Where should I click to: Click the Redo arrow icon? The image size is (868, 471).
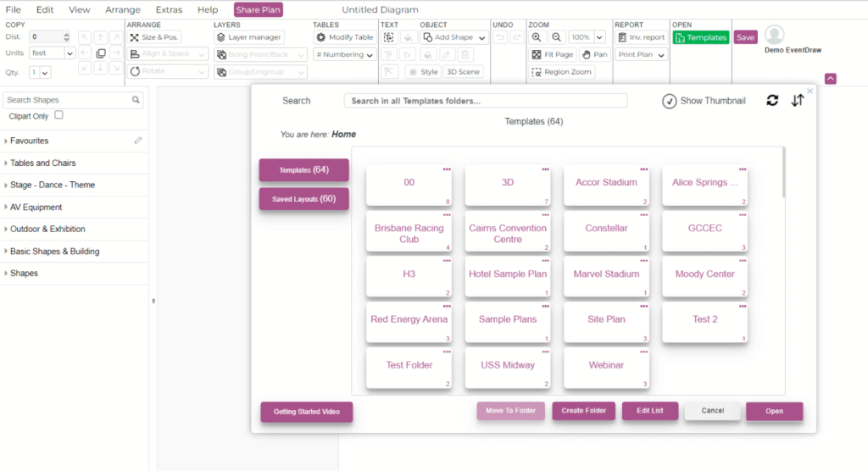(516, 37)
